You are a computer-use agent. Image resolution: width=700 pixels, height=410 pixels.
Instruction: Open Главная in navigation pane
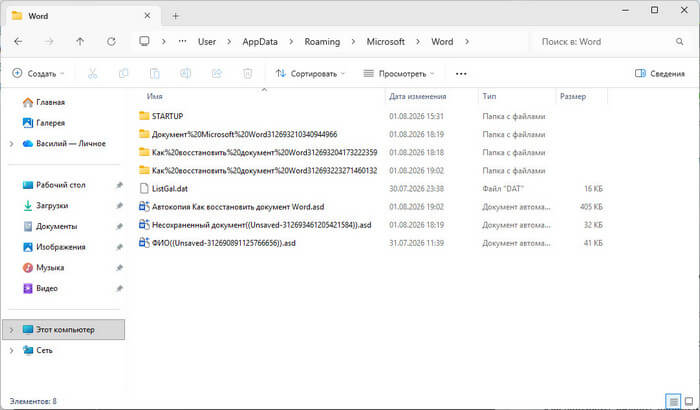pos(44,102)
